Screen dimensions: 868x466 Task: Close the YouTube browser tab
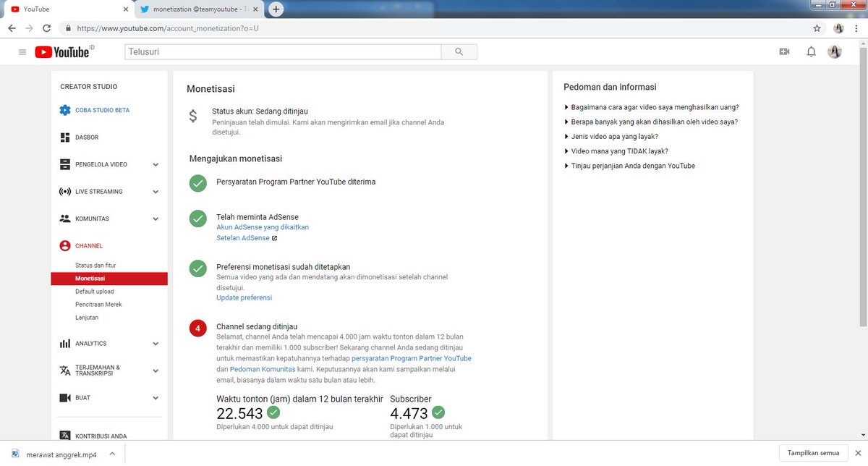[x=126, y=9]
